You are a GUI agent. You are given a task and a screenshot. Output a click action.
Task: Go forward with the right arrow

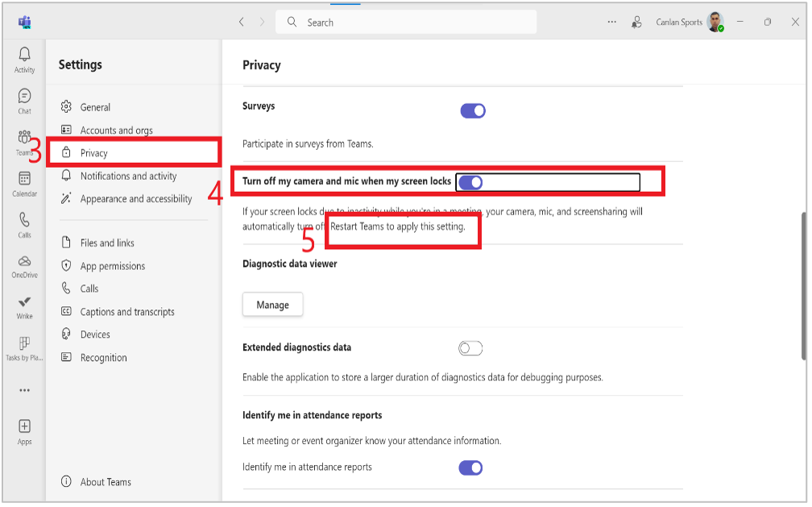[x=262, y=22]
